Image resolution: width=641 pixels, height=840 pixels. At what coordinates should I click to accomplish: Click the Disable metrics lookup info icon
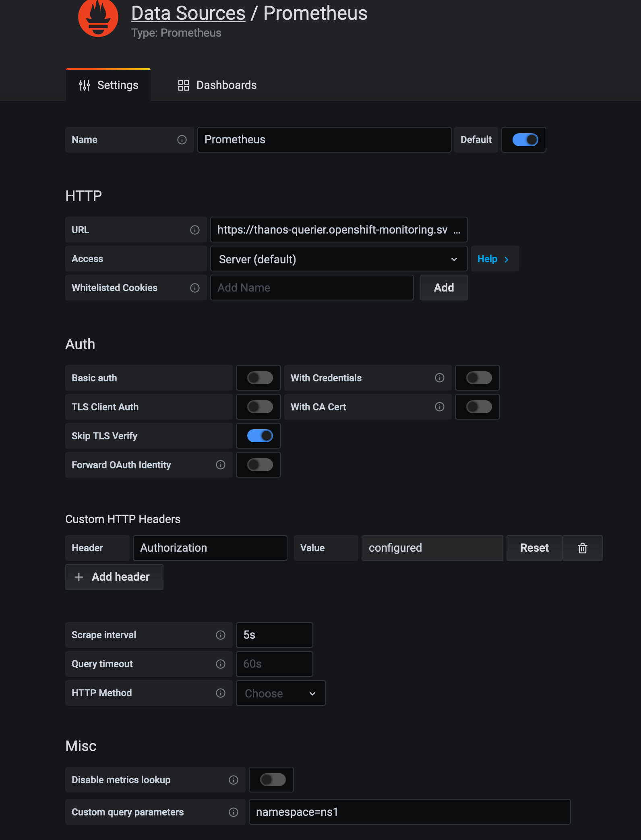(234, 780)
